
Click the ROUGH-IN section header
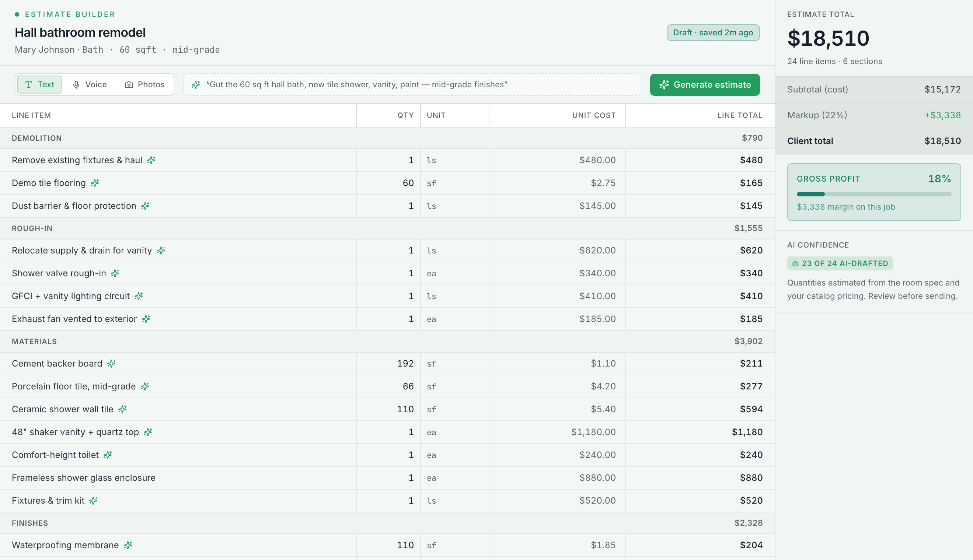point(387,228)
